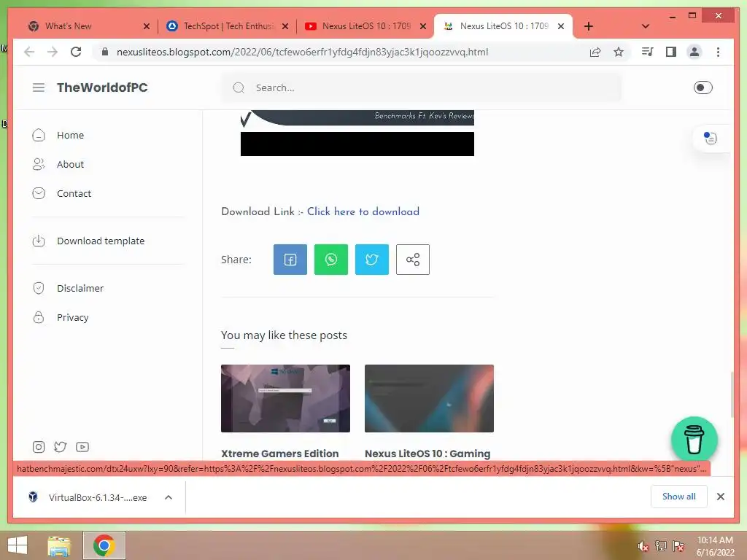The image size is (747, 560).
Task: Open more share options button
Action: point(413,260)
